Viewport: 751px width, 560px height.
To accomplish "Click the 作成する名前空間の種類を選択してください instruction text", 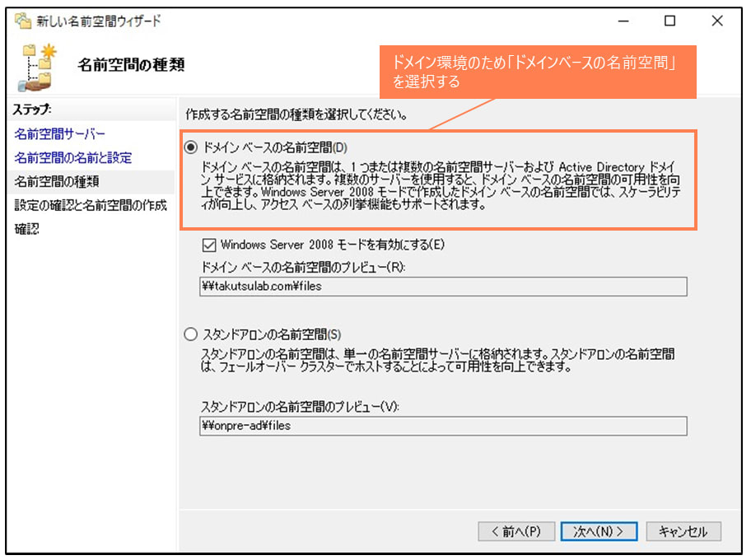I will click(296, 114).
